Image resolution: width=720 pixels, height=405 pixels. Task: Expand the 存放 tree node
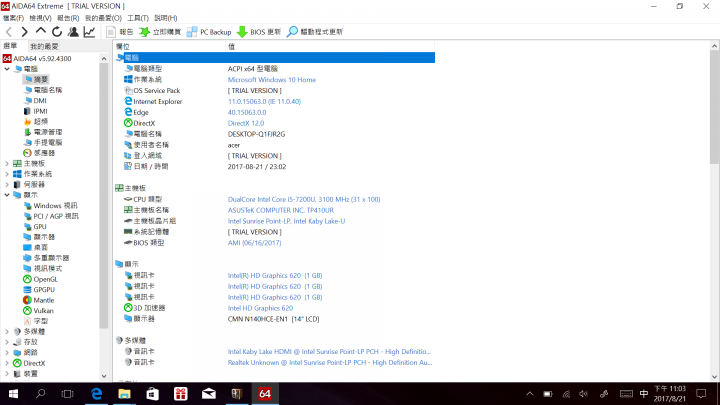(7, 342)
